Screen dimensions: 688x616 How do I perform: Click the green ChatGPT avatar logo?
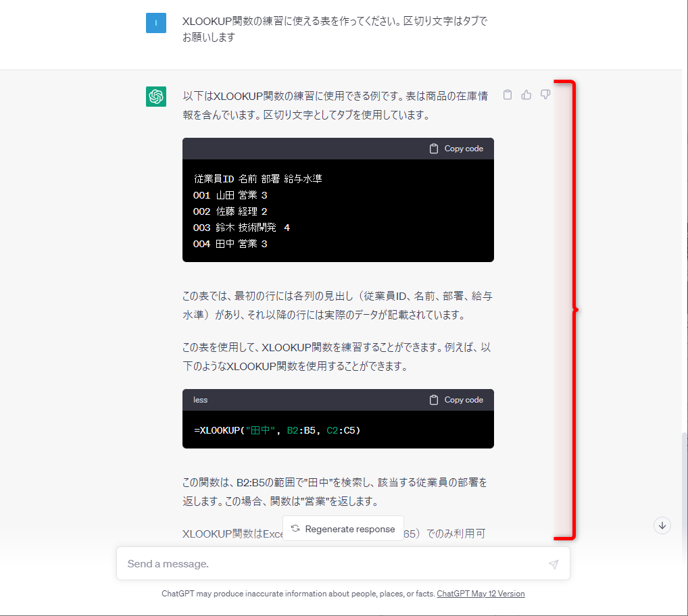pos(155,97)
